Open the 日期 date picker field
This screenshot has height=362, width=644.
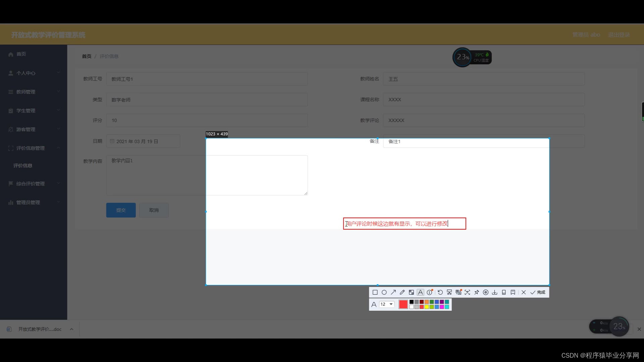coord(143,141)
